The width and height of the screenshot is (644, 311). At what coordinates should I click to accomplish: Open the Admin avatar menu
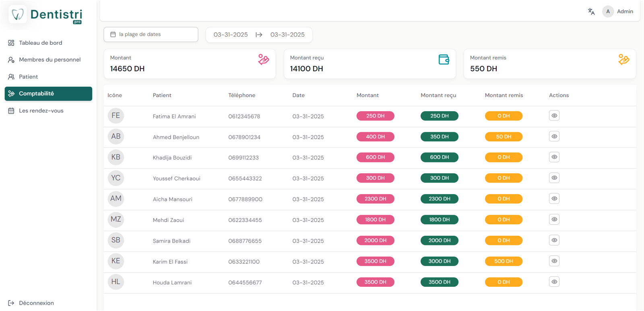[x=608, y=12]
